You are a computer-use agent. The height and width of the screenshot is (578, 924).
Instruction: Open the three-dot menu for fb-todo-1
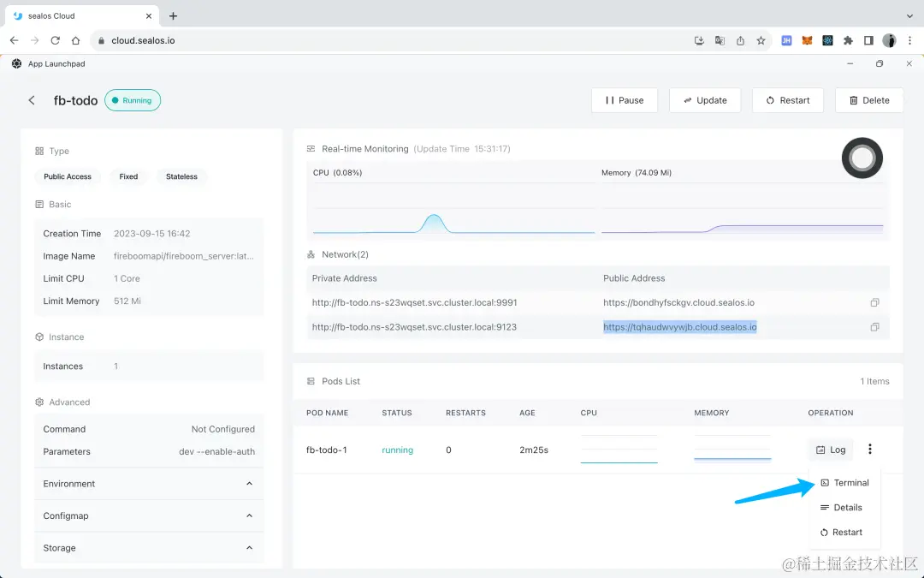870,450
